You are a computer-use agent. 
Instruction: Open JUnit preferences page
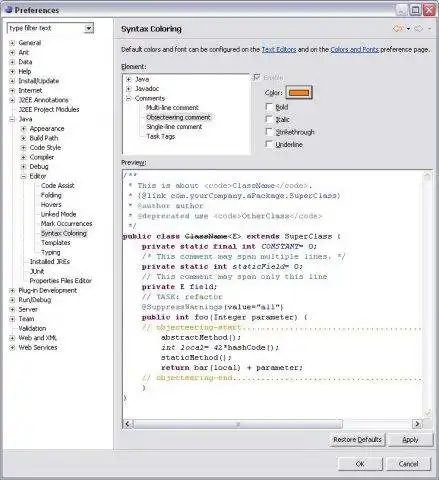pos(37,271)
